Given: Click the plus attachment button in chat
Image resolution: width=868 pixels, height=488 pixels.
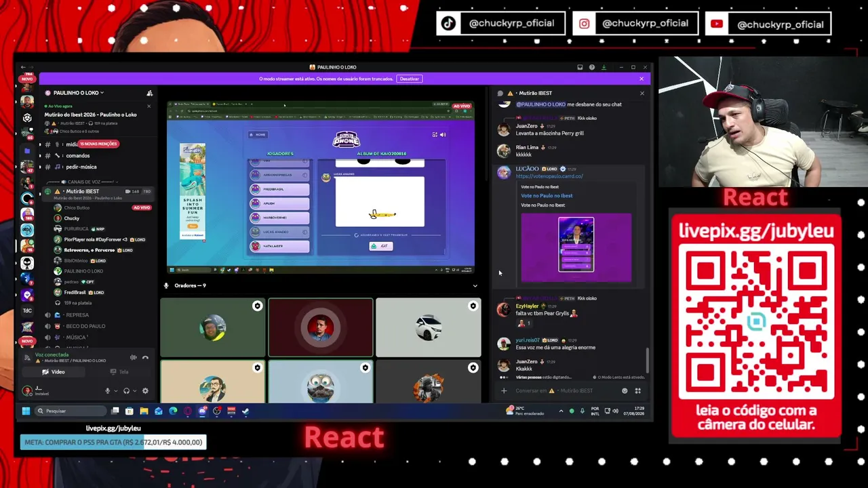Looking at the screenshot, I should tap(504, 391).
